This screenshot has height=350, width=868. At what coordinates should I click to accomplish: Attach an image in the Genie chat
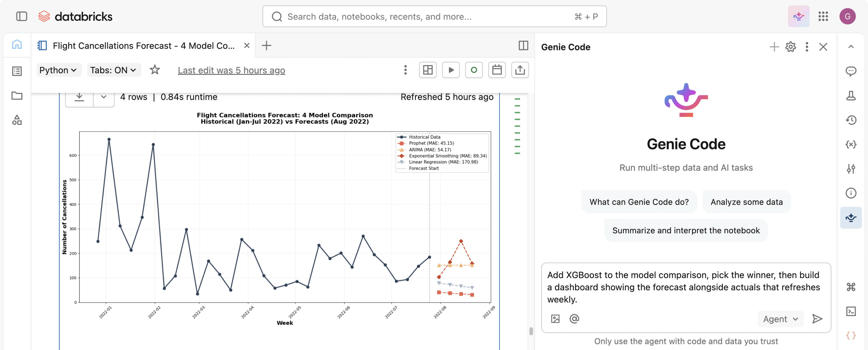[555, 319]
